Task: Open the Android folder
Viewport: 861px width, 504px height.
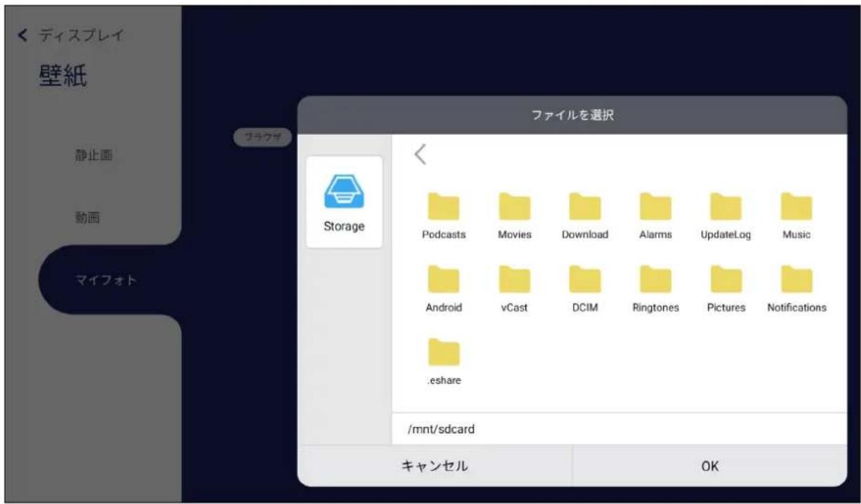Action: [x=444, y=288]
